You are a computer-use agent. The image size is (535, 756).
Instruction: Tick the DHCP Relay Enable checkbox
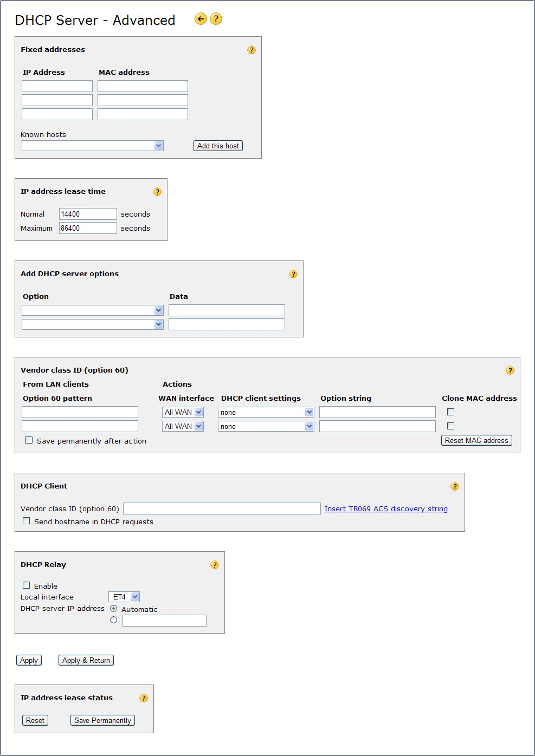coord(26,585)
